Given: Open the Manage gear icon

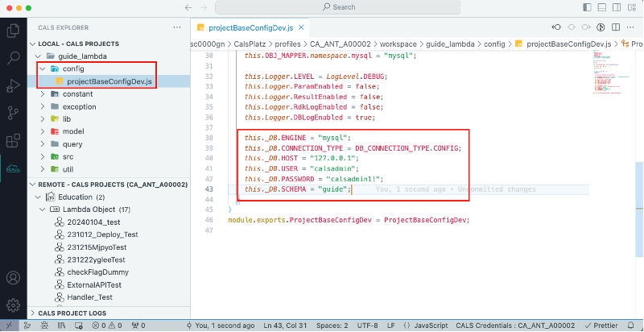Looking at the screenshot, I should (13, 305).
